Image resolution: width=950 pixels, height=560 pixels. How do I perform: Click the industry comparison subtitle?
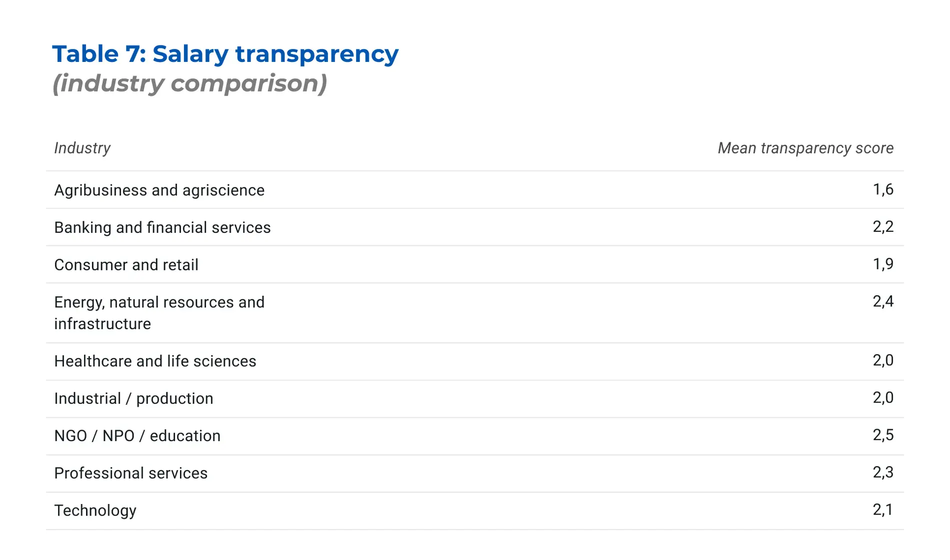189,83
